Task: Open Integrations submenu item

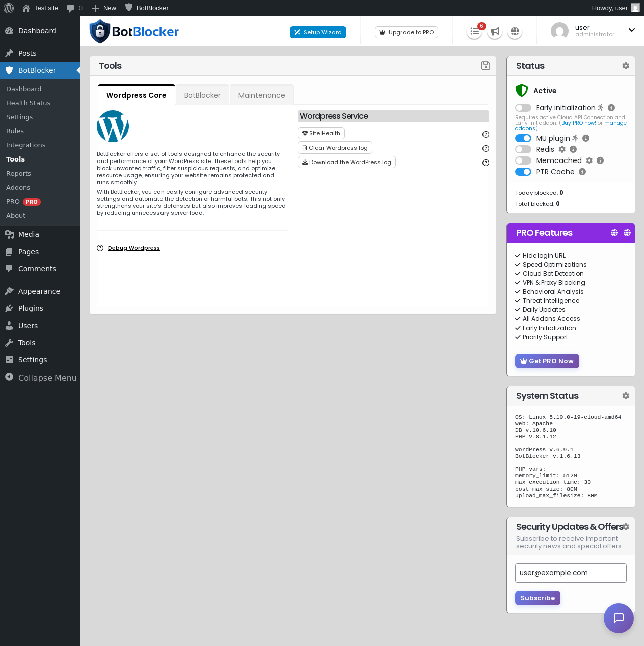Action: pyautogui.click(x=26, y=145)
